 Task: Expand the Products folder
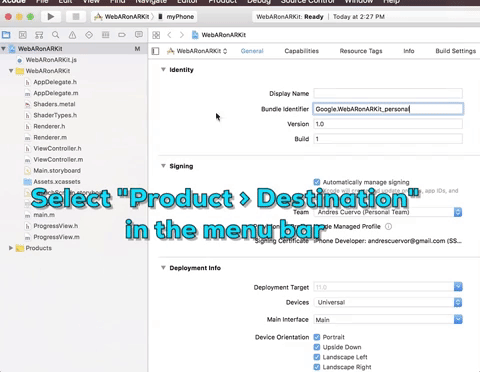coord(11,248)
